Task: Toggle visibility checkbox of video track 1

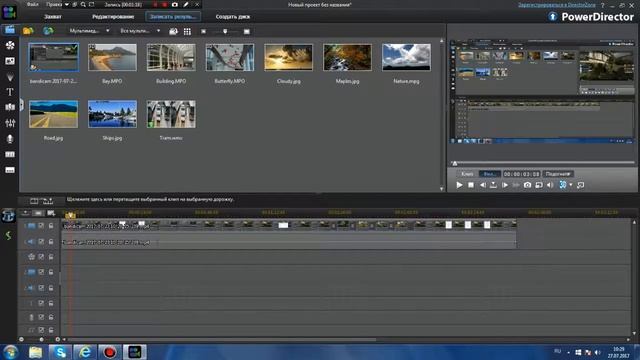Action: click(41, 226)
